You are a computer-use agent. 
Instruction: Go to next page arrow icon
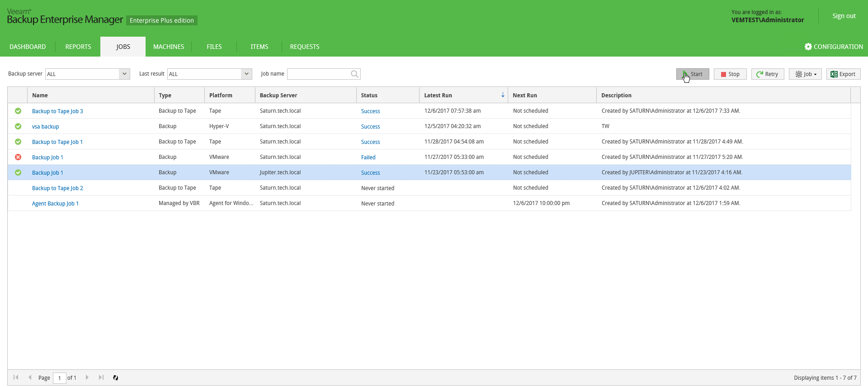(x=87, y=377)
